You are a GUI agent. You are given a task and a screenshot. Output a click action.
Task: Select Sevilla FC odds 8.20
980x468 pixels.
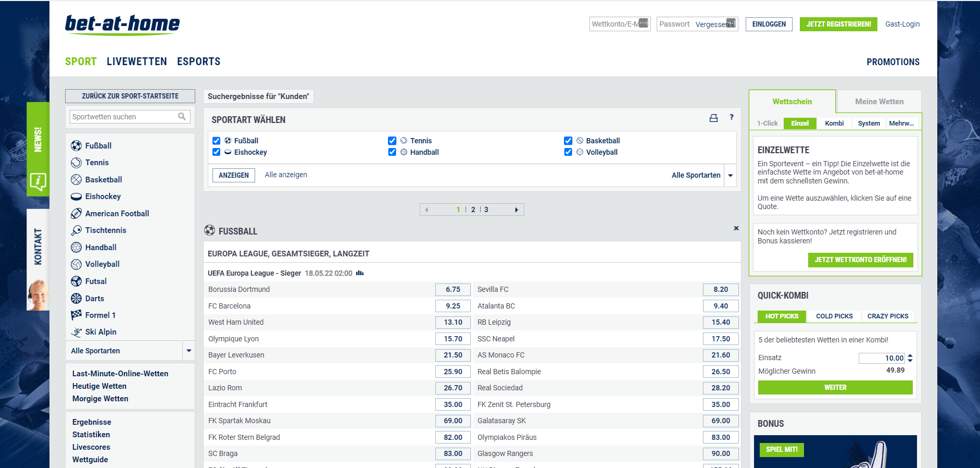click(x=721, y=289)
